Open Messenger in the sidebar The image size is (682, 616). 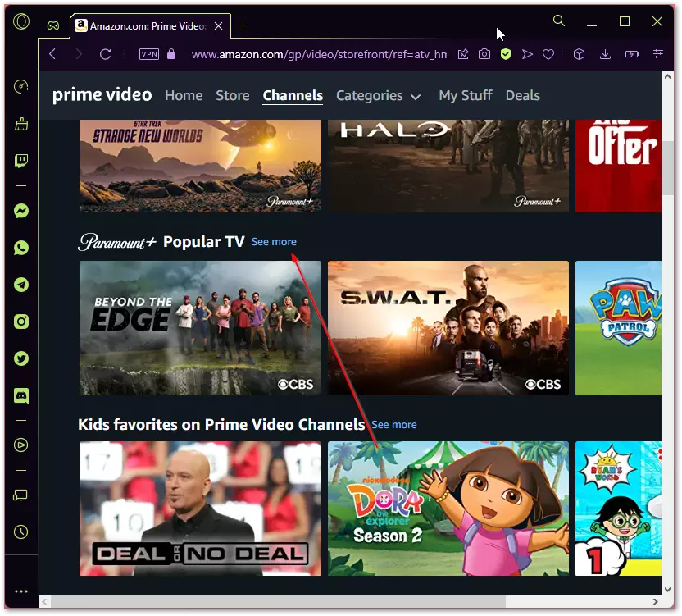tap(21, 211)
